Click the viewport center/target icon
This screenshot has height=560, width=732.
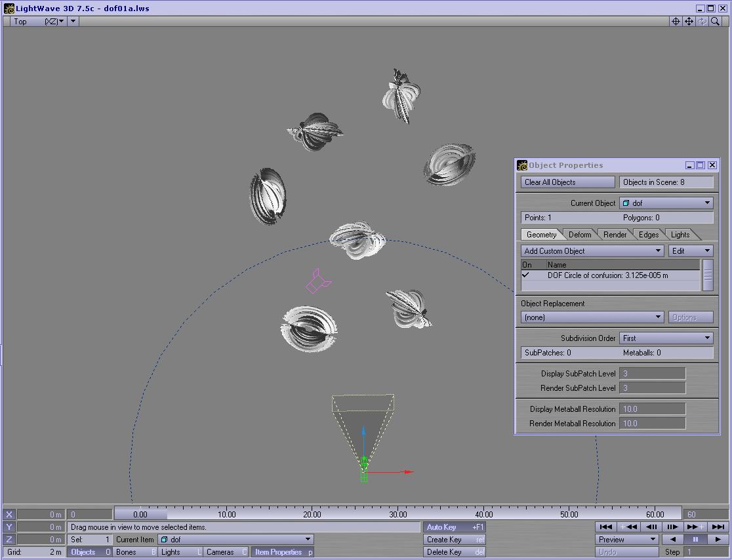(676, 21)
